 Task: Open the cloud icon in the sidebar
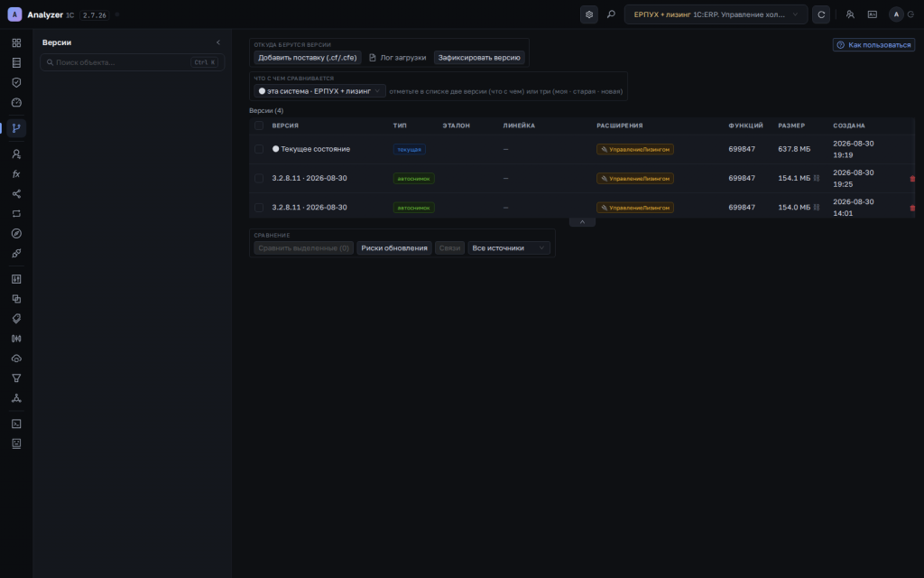16,359
